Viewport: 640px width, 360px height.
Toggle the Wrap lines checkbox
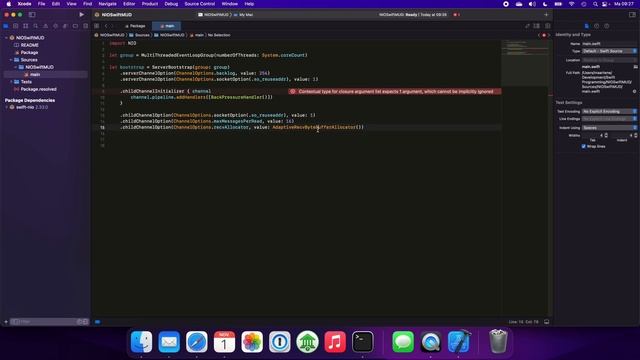[584, 146]
